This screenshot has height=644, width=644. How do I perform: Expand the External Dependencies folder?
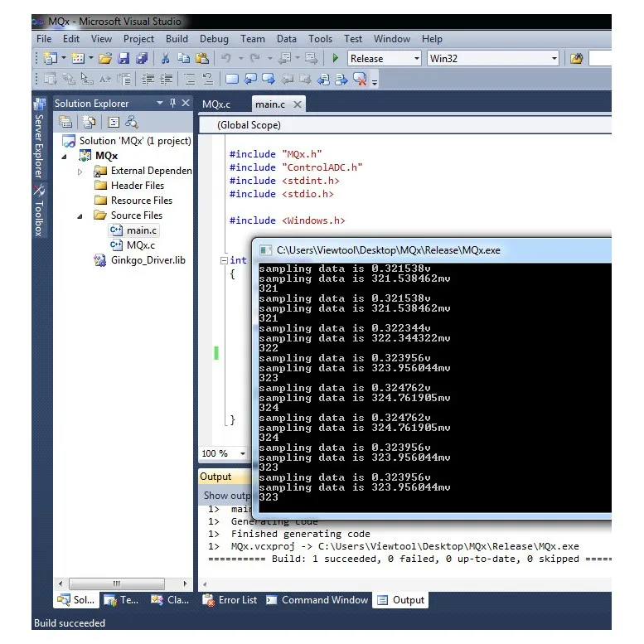point(80,172)
